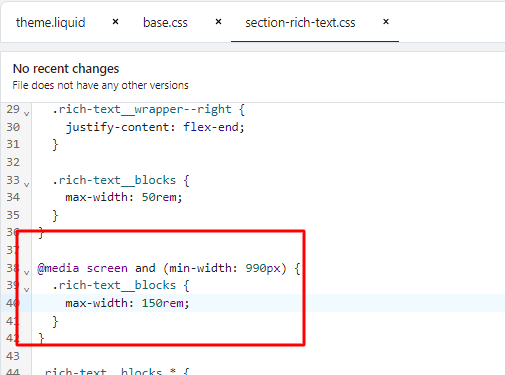Click line number 34 in the gutter
Viewport: 505px width, 375px height.
[13, 197]
